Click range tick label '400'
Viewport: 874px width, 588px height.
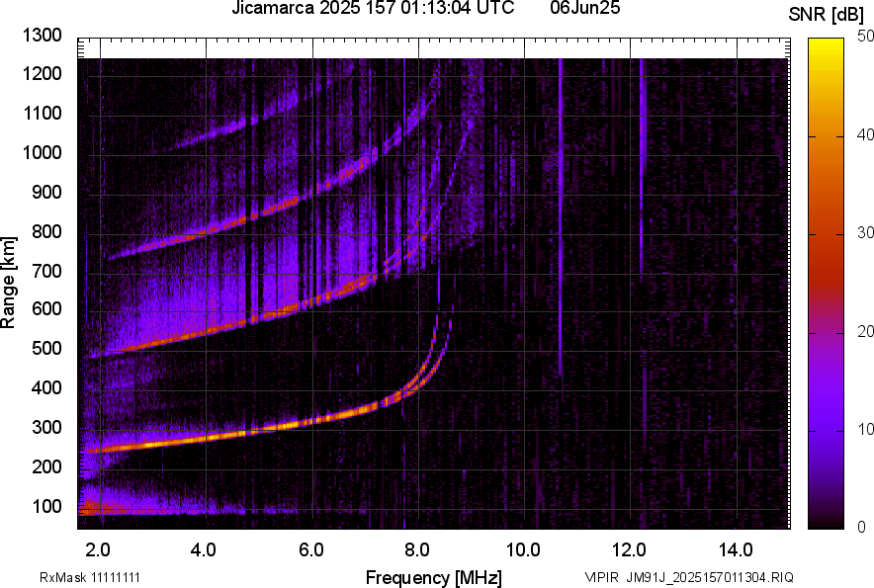coord(46,388)
